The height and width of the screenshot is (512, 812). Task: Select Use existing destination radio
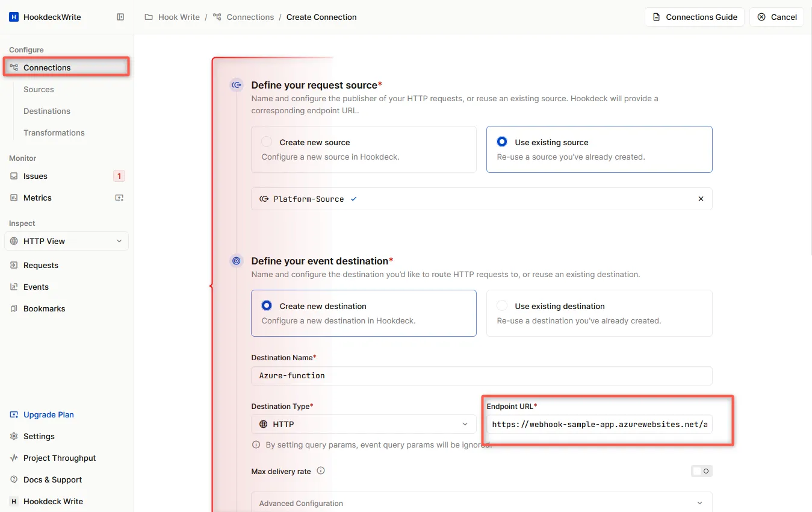502,306
